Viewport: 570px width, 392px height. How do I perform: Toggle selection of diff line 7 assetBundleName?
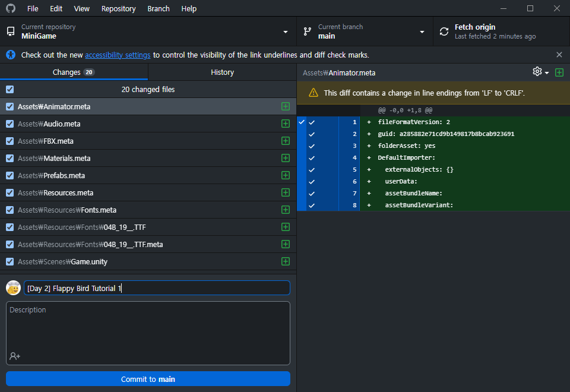coord(312,194)
